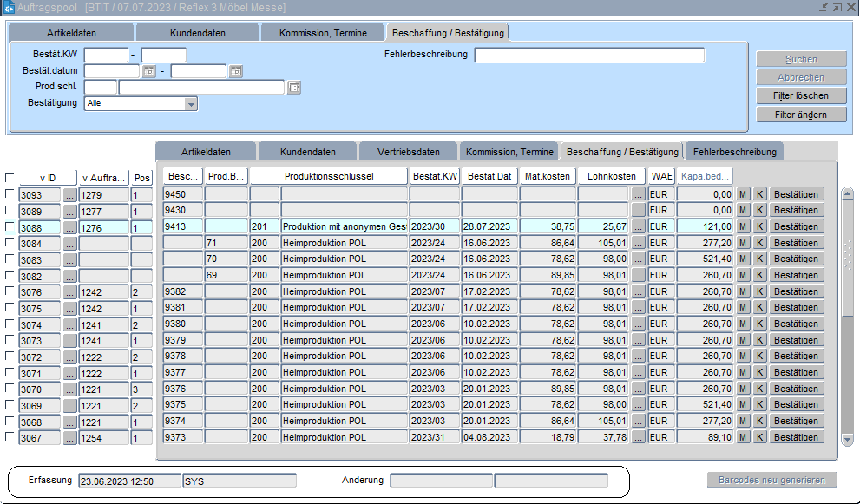The width and height of the screenshot is (860, 504).
Task: Select the row checkbox for ID 3076
Action: pos(10,292)
